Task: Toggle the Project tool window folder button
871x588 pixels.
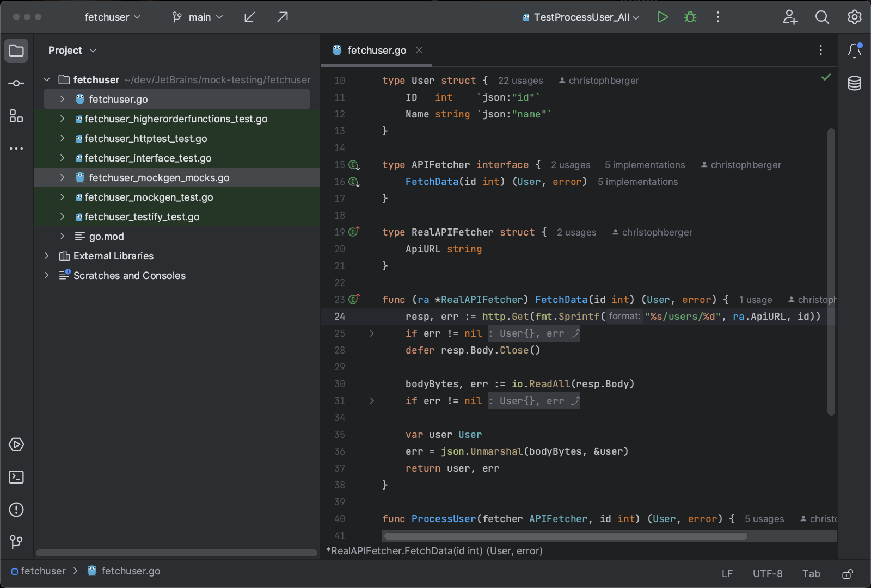Action: coord(16,51)
